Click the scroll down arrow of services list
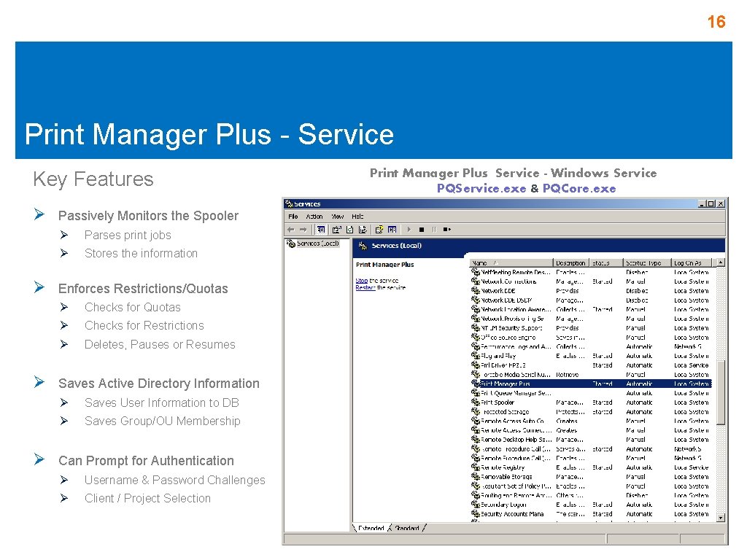The height and width of the screenshot is (560, 747). (x=721, y=518)
